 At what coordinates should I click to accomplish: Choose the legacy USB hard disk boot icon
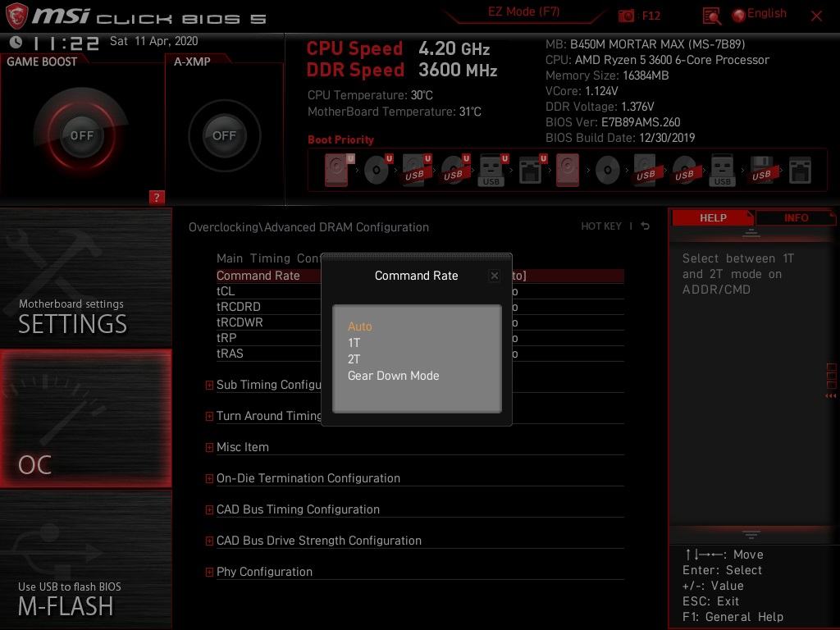click(x=646, y=170)
